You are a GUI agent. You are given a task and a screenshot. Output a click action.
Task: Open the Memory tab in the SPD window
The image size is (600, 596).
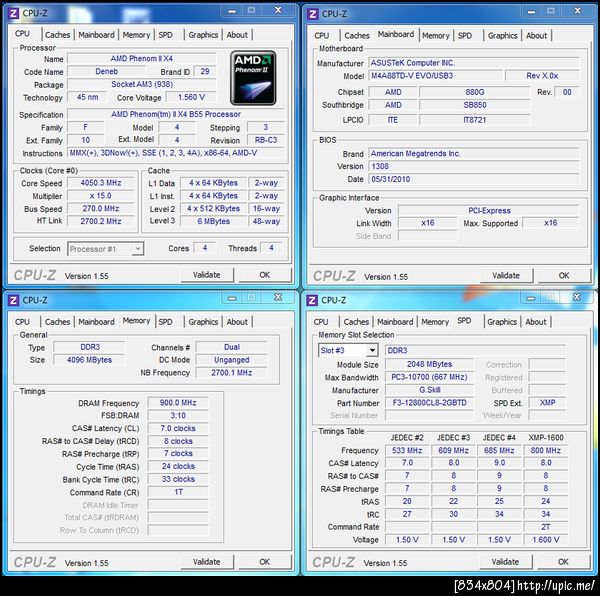coord(435,322)
